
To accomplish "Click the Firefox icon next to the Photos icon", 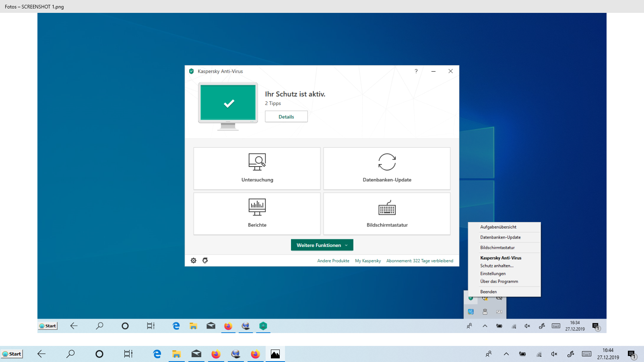I will click(x=255, y=354).
